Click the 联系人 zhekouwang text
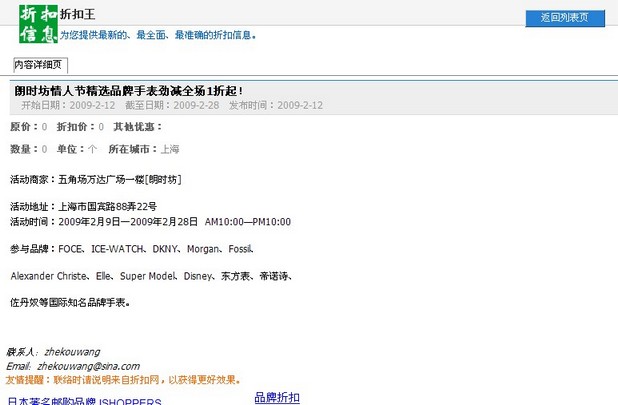 [x=53, y=352]
